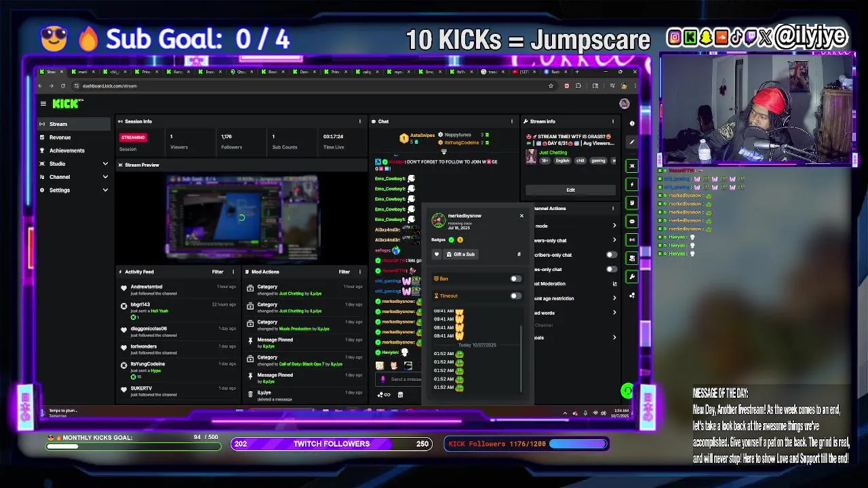Viewport: 868px width, 488px height.
Task: Click Just Chatting category link in Stream Info
Action: (551, 152)
